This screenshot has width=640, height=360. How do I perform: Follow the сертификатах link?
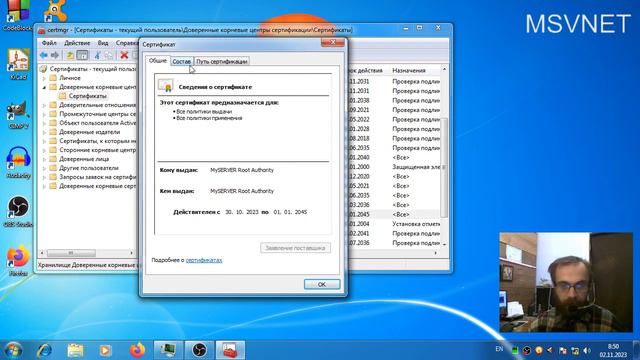pyautogui.click(x=204, y=260)
